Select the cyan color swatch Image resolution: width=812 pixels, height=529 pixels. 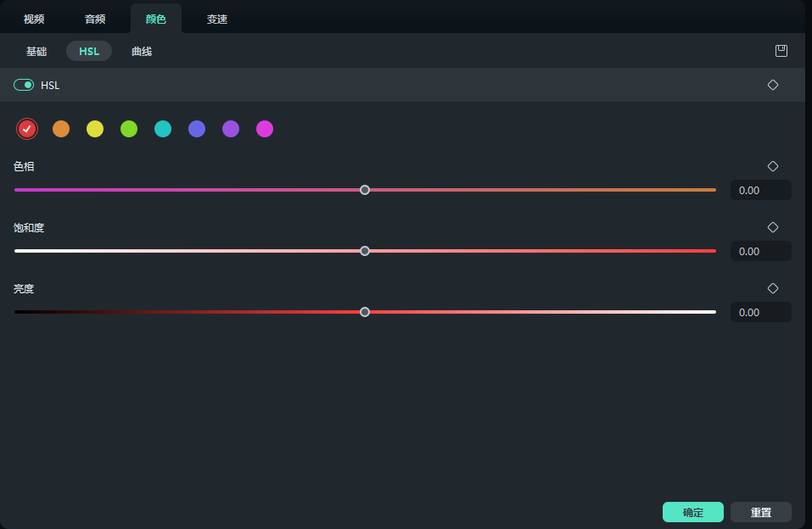click(163, 129)
